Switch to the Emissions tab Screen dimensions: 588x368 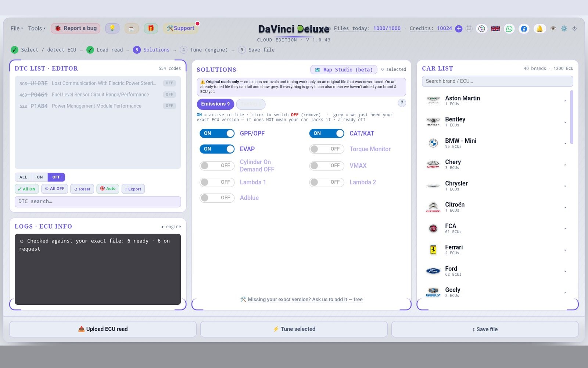[215, 104]
